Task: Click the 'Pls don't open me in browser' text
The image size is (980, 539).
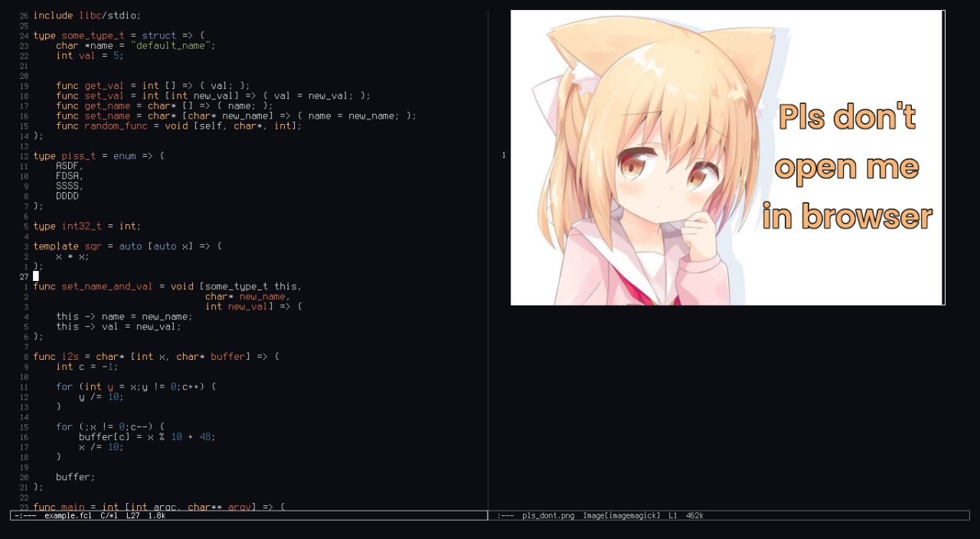Action: click(x=847, y=167)
